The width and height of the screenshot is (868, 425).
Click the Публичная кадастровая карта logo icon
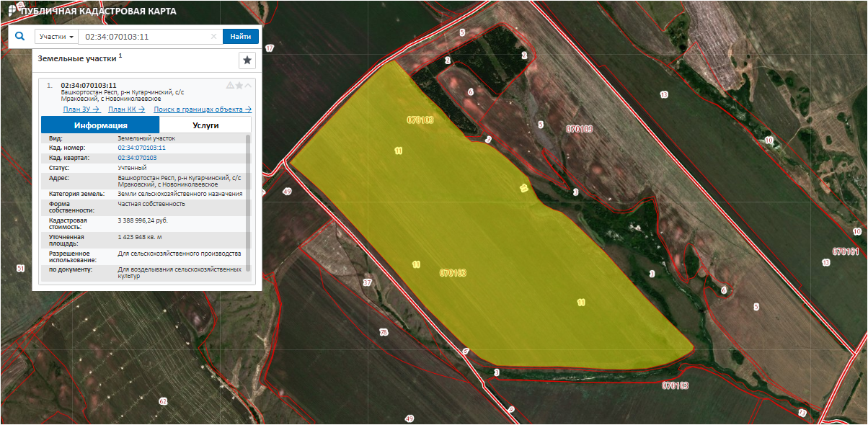(12, 11)
